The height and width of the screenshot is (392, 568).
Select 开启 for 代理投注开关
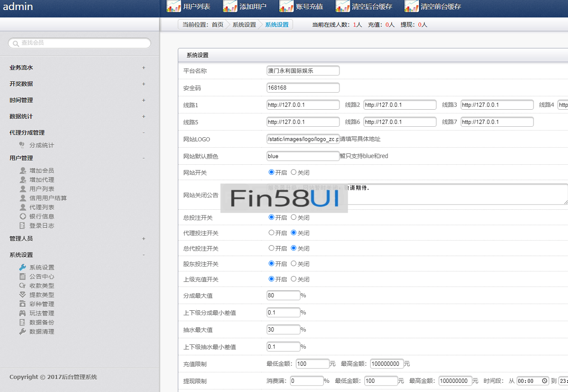pyautogui.click(x=271, y=233)
